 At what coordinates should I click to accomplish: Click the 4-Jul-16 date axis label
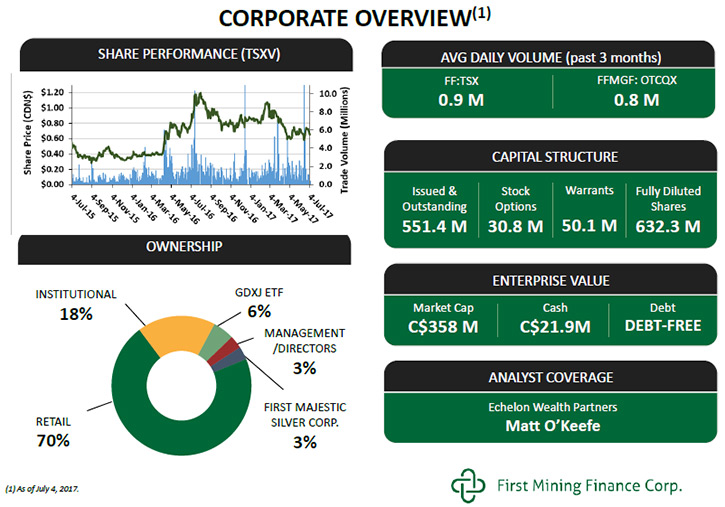202,206
